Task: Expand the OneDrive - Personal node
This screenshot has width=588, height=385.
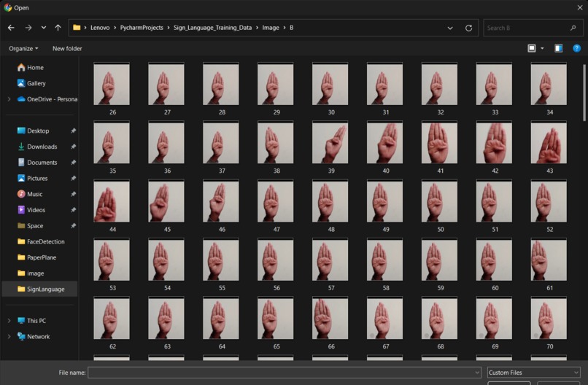Action: coord(9,99)
